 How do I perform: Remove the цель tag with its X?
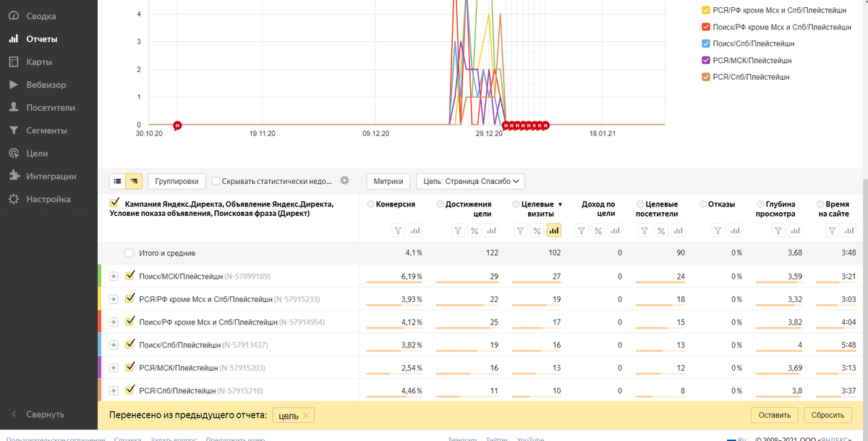point(306,415)
